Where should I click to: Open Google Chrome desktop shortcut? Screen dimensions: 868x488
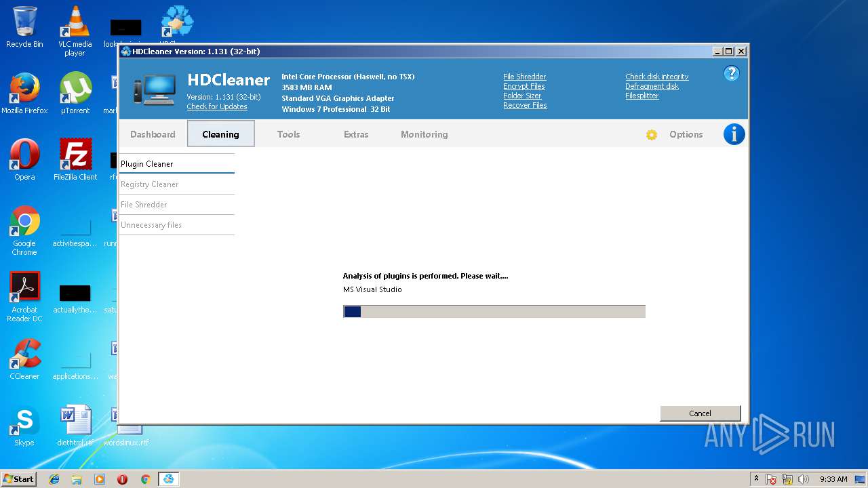24,230
